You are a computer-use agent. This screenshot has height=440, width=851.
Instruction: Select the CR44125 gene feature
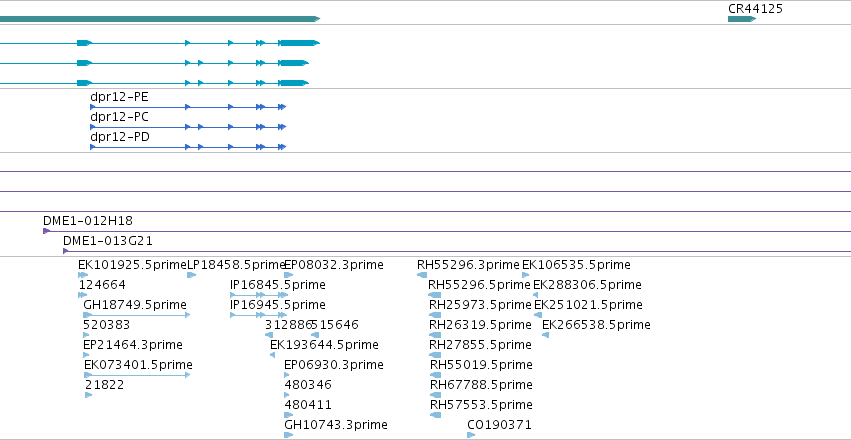(742, 19)
